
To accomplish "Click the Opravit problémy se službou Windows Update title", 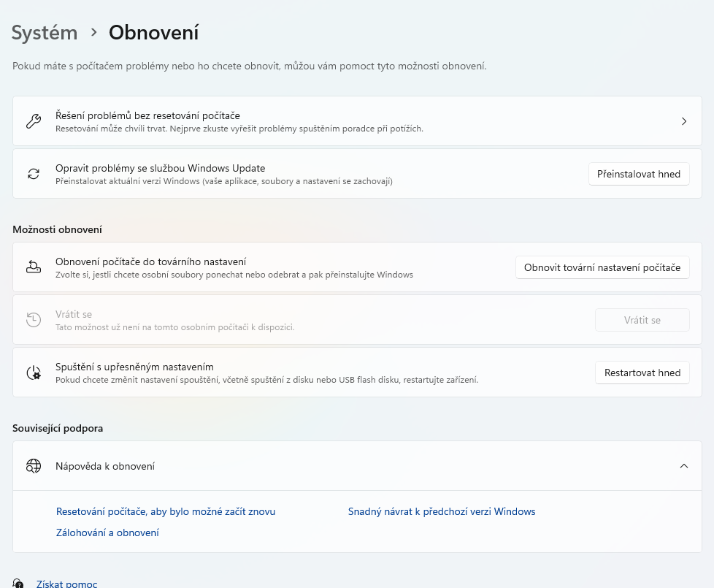I will point(161,168).
